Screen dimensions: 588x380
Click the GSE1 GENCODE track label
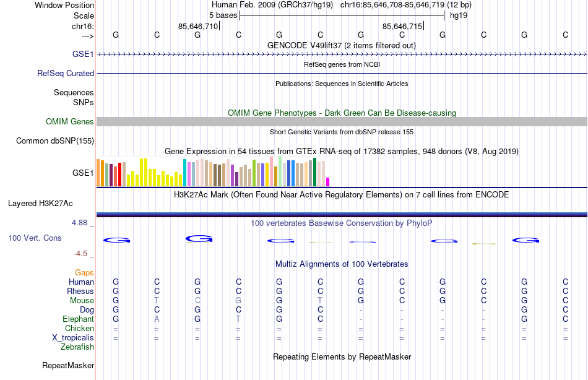tap(83, 54)
